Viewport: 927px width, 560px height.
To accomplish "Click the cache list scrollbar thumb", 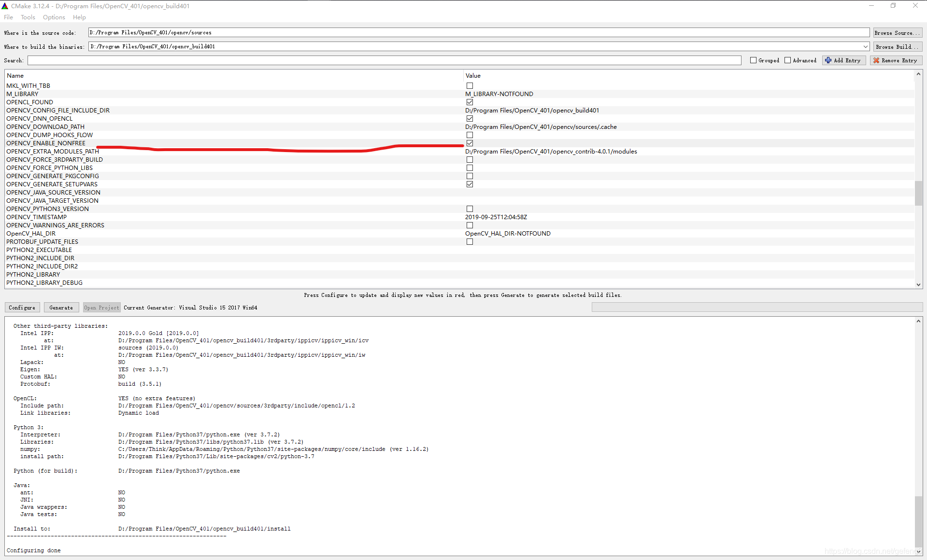I will [x=918, y=193].
